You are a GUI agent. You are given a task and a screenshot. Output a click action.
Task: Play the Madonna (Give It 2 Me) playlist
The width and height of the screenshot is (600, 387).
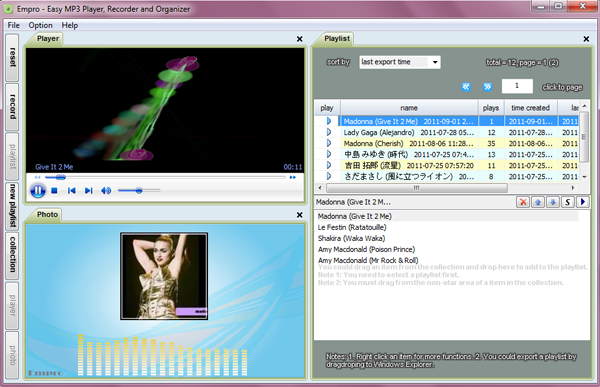click(x=329, y=121)
